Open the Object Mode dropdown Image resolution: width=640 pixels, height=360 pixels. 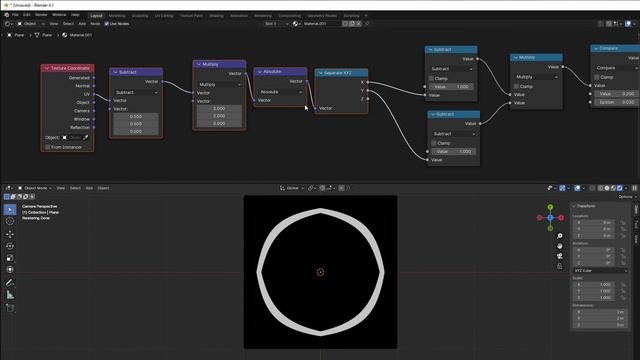tap(35, 188)
